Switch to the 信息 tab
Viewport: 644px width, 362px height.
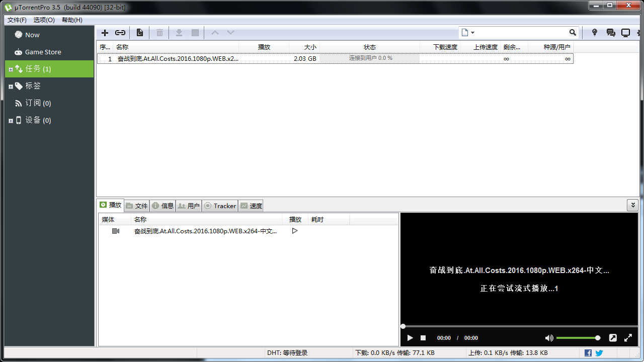tap(163, 206)
